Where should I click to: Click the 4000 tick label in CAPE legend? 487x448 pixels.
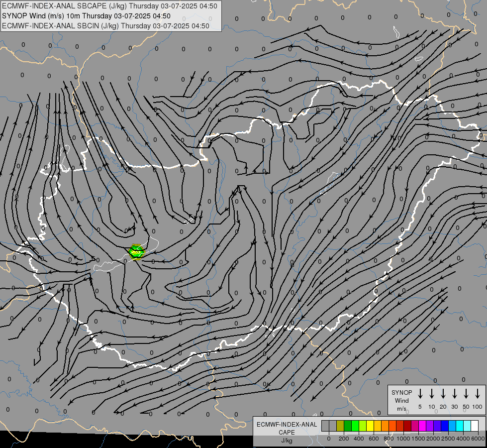click(x=463, y=439)
